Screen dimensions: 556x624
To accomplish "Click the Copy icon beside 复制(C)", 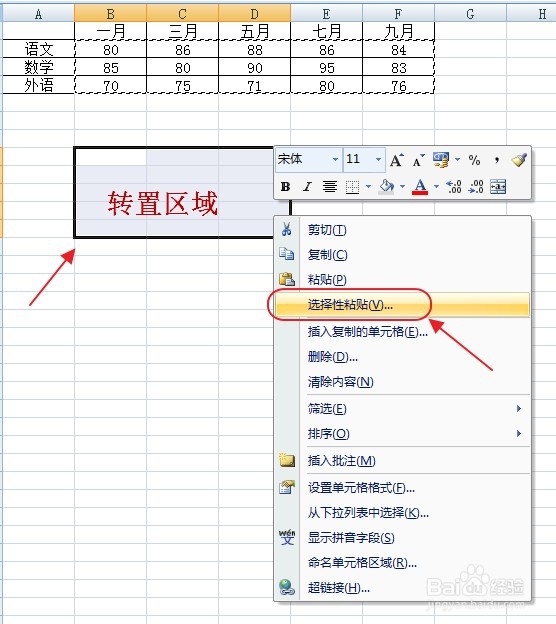I will tap(287, 254).
